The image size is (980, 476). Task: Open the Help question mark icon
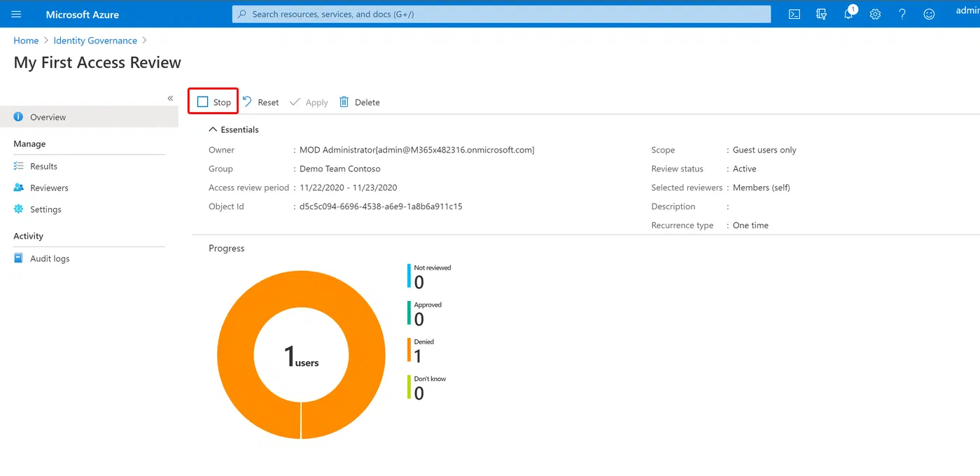coord(902,14)
